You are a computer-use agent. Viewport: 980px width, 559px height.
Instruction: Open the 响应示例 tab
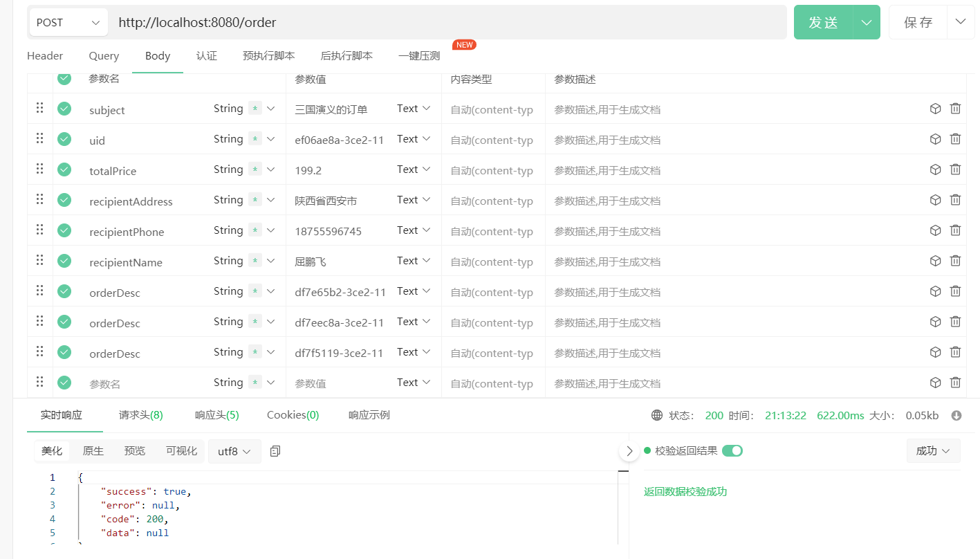(369, 415)
